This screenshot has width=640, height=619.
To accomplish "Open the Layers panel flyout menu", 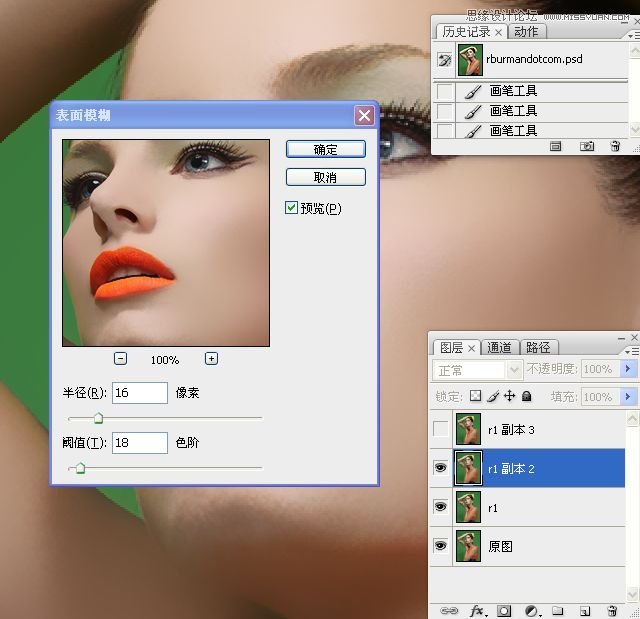I will (632, 351).
